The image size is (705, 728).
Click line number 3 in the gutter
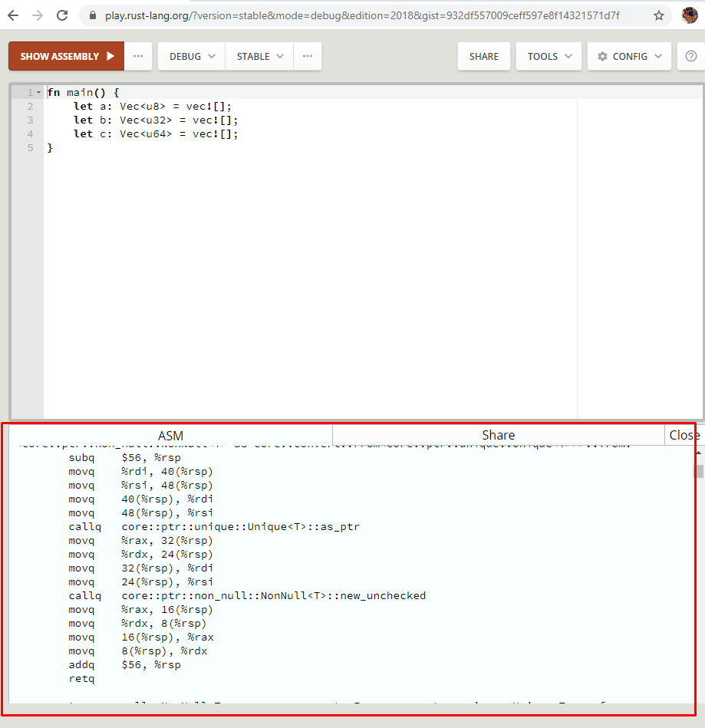click(30, 120)
